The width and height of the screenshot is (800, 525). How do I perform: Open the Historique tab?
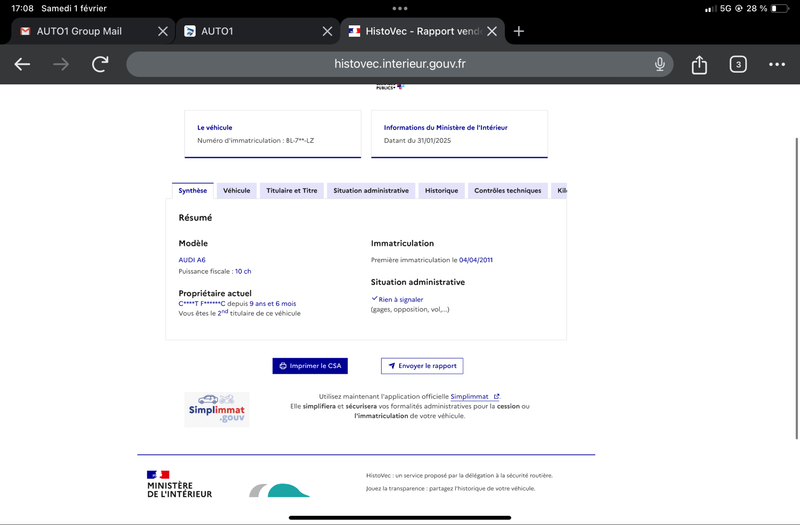[441, 190]
